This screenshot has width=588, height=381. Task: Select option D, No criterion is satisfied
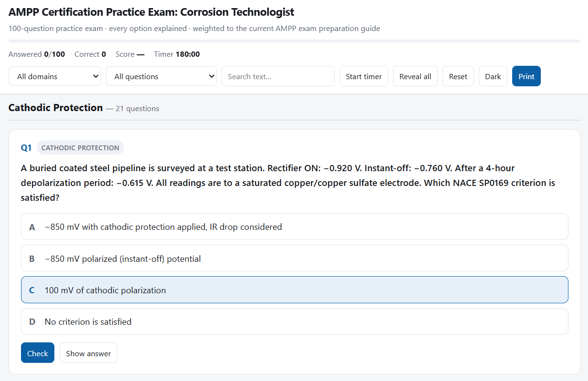click(x=295, y=321)
